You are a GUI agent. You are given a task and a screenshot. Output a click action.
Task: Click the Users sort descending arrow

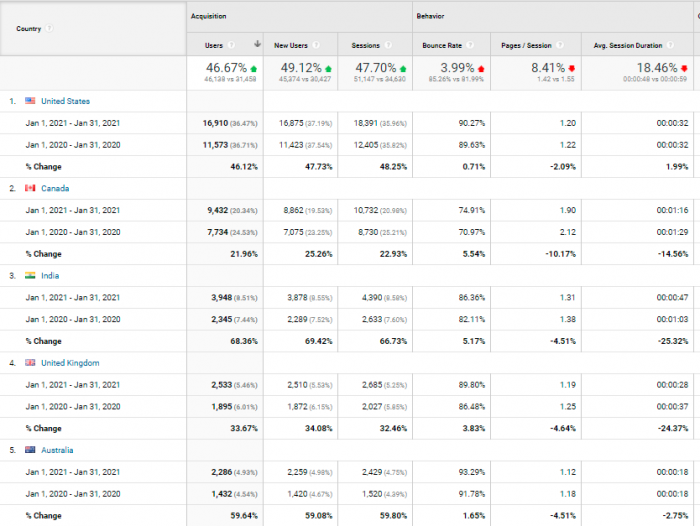(x=257, y=44)
